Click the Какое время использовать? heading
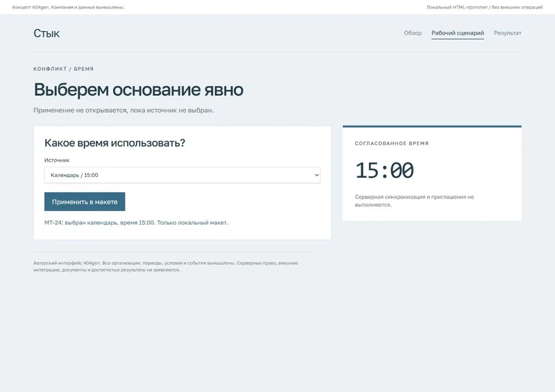 tap(114, 143)
